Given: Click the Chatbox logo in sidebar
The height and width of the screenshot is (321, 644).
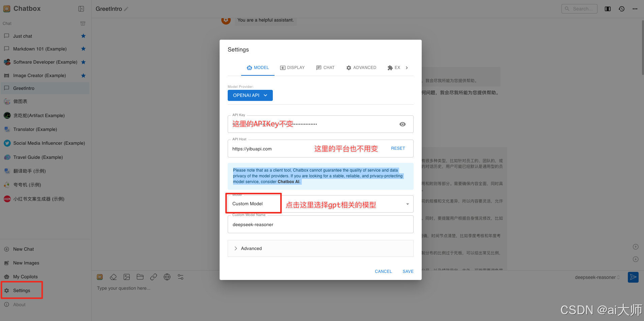Looking at the screenshot, I should coord(7,9).
